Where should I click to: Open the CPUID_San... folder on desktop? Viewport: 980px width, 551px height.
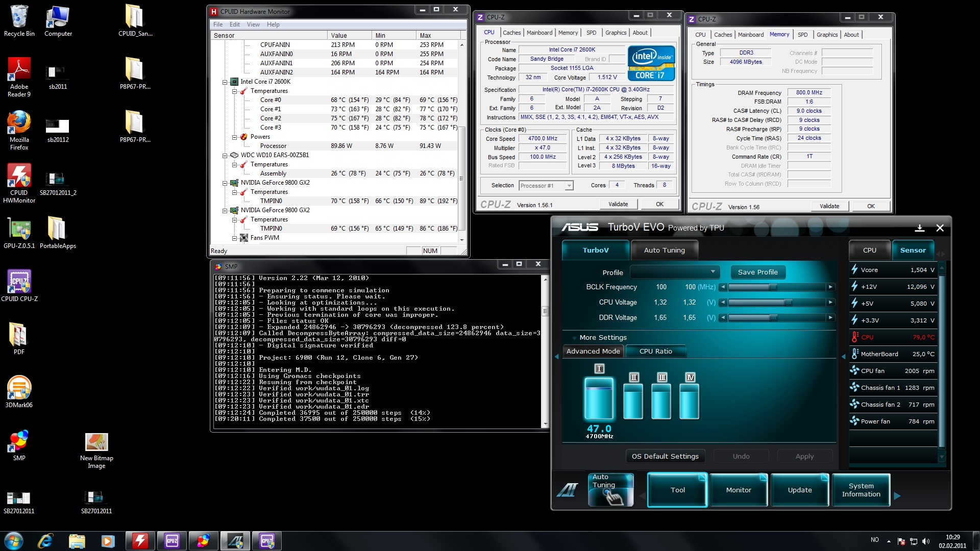[x=135, y=20]
